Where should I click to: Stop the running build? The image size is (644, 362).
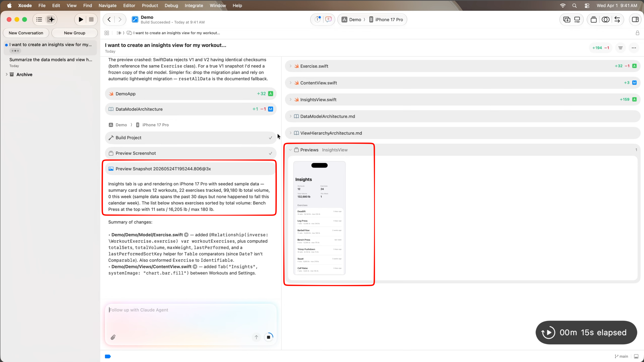(91, 19)
